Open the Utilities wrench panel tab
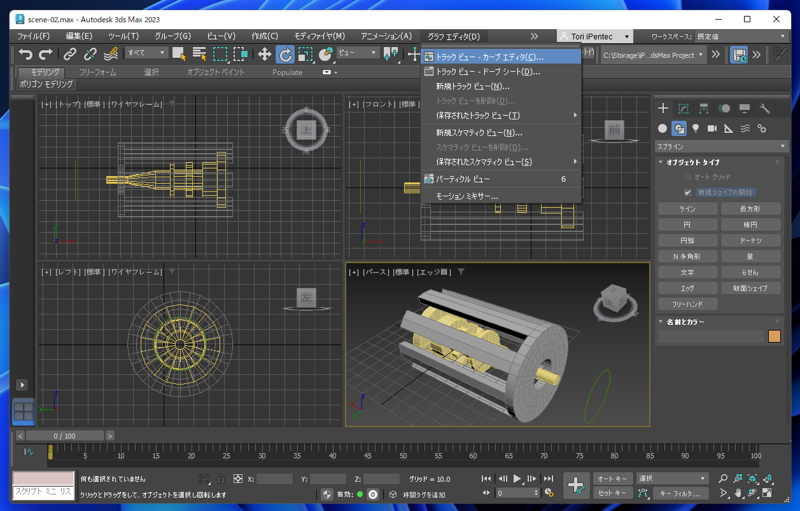The image size is (800, 511). (764, 108)
